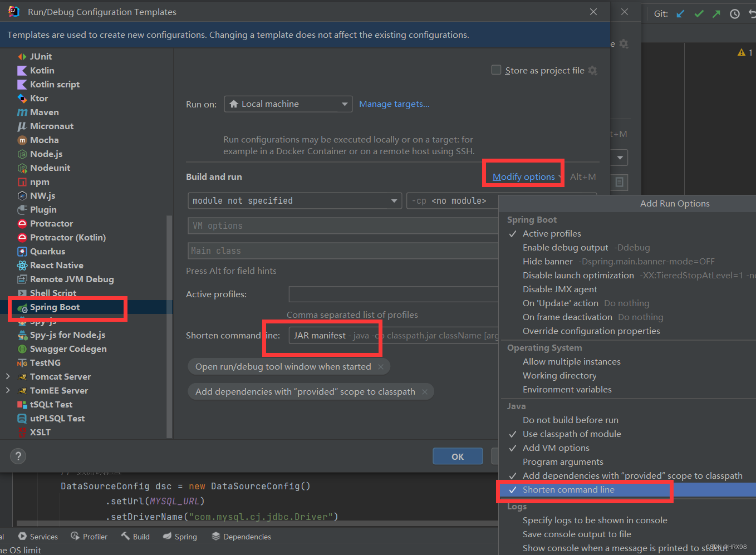Select the npm icon
The width and height of the screenshot is (756, 555).
(22, 182)
